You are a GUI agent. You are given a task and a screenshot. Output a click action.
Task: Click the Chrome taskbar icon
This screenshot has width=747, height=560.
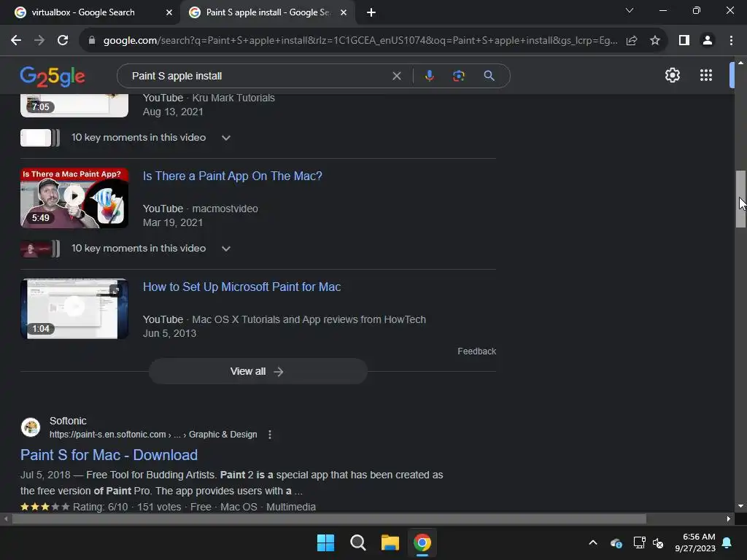point(422,542)
